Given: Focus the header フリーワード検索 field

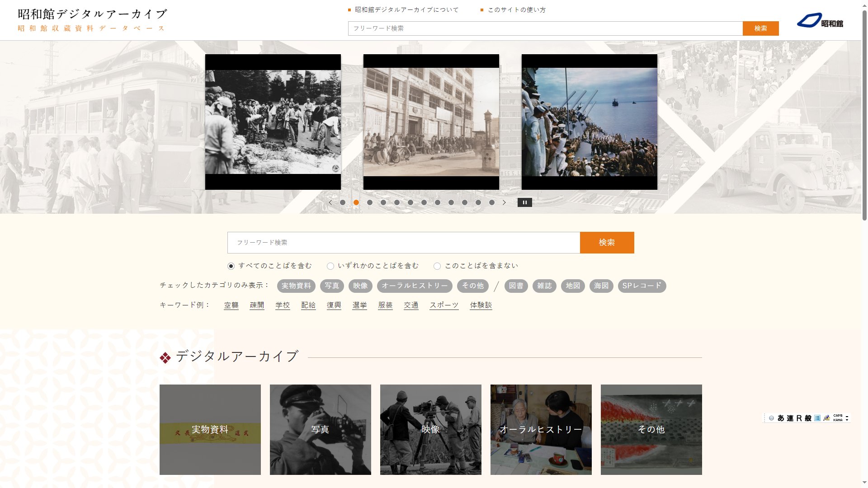Looking at the screenshot, I should (x=545, y=28).
